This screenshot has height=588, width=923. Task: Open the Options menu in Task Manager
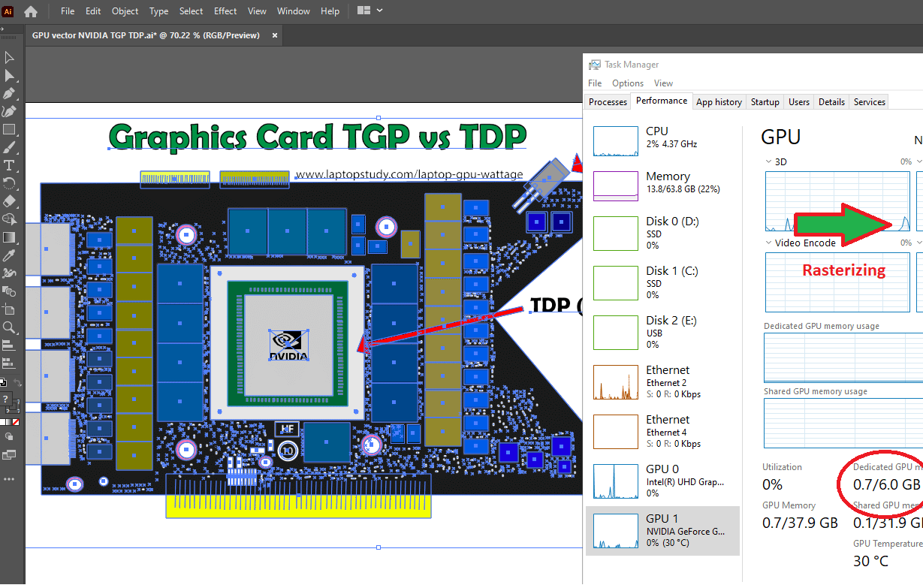point(627,83)
